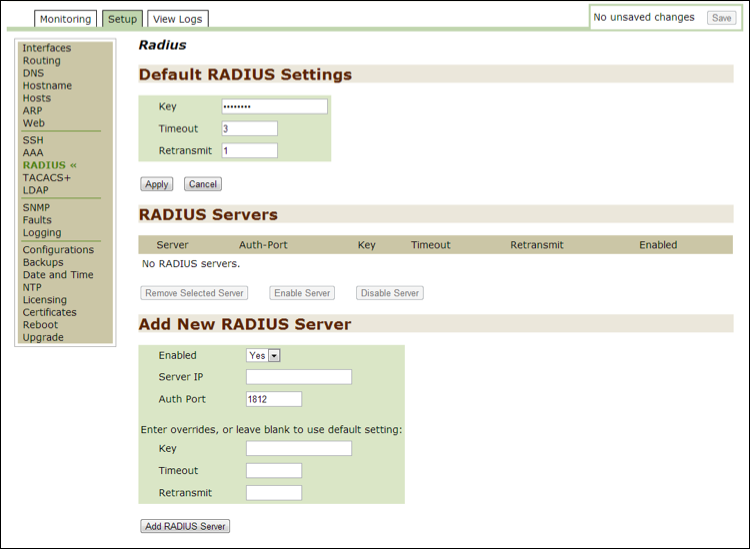
Task: Select Upgrade in the sidebar
Action: pyautogui.click(x=43, y=337)
